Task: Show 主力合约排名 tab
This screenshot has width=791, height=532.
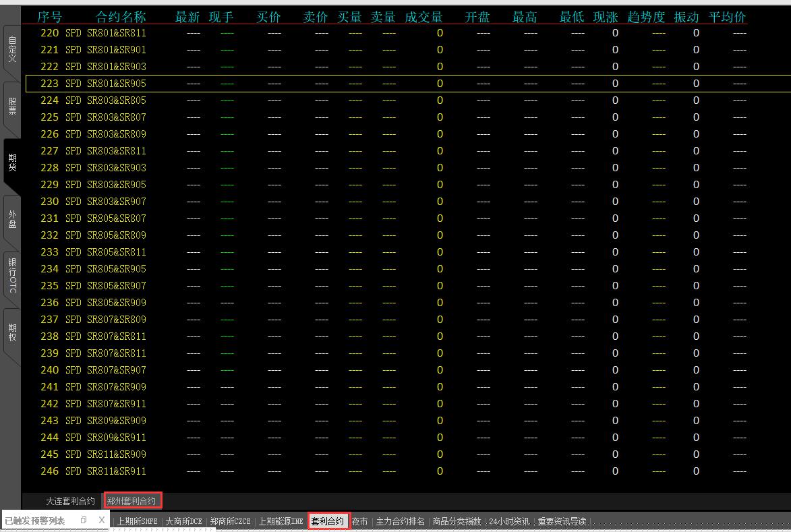Action: pos(401,521)
